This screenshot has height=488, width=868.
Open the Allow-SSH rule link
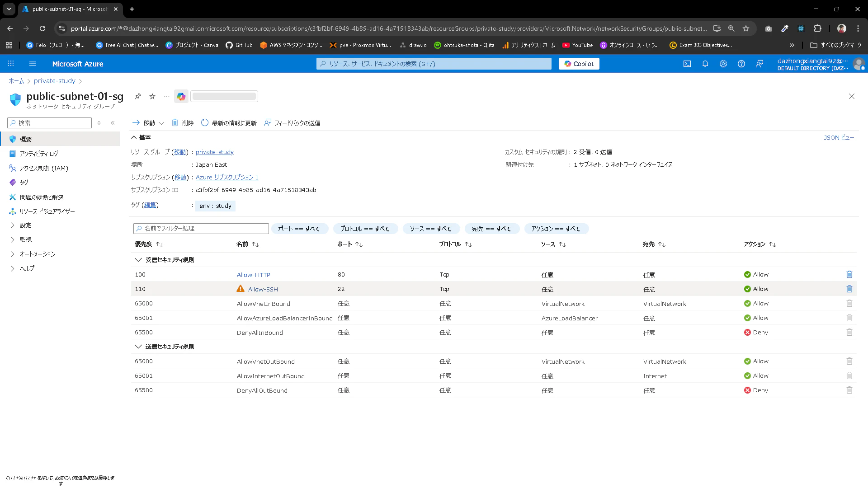[263, 289]
